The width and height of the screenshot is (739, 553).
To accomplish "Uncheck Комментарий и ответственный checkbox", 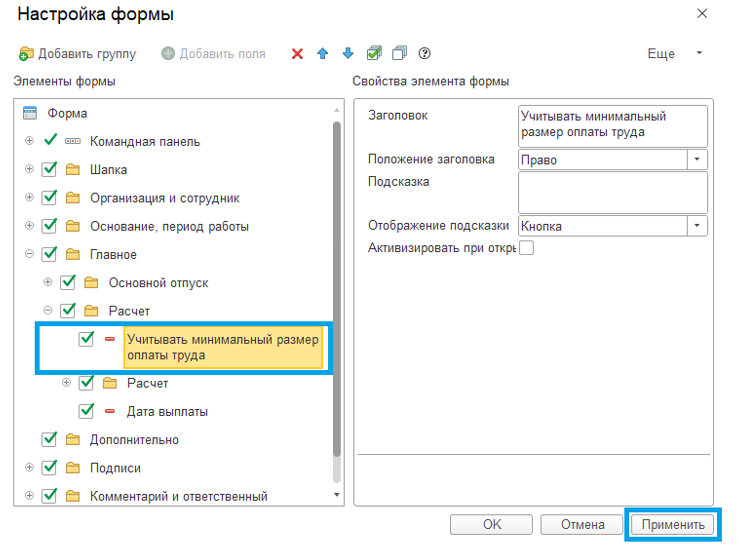I will pos(49,496).
